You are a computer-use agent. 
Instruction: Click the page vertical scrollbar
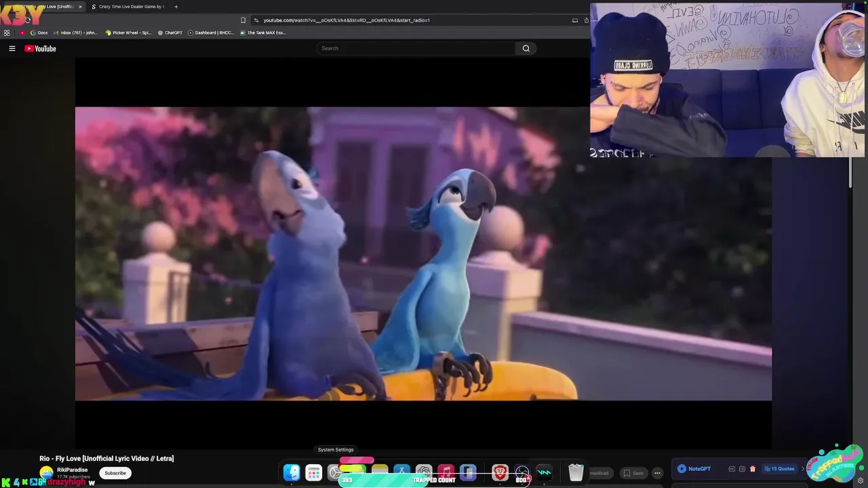850,173
